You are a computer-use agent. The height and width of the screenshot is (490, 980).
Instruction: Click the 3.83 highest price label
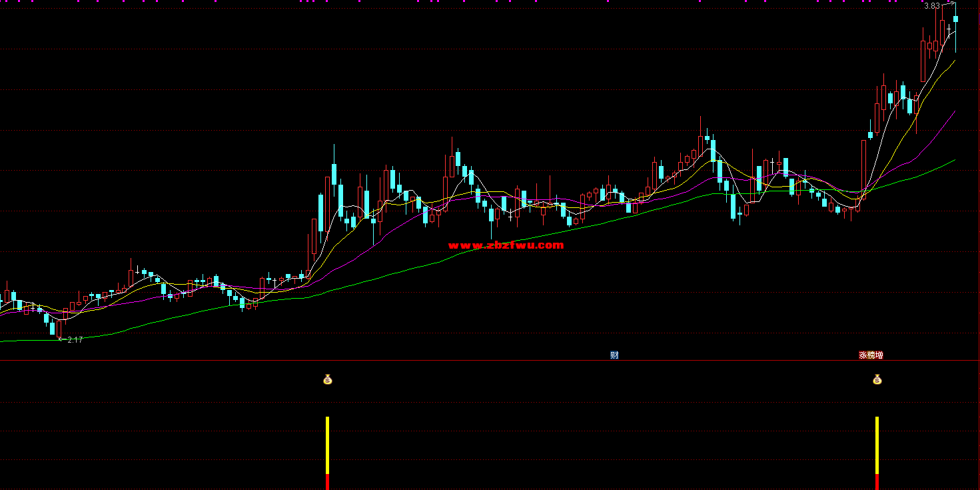(931, 6)
